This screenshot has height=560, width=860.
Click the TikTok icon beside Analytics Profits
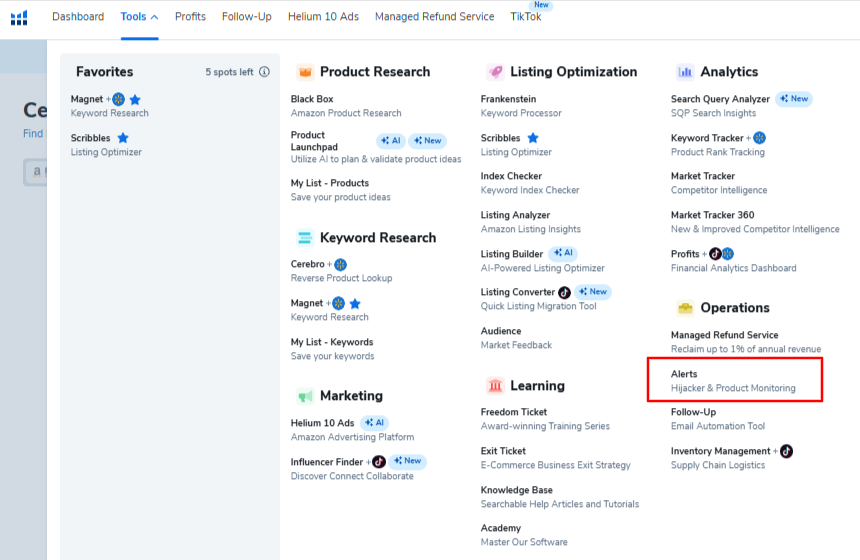[x=715, y=254]
